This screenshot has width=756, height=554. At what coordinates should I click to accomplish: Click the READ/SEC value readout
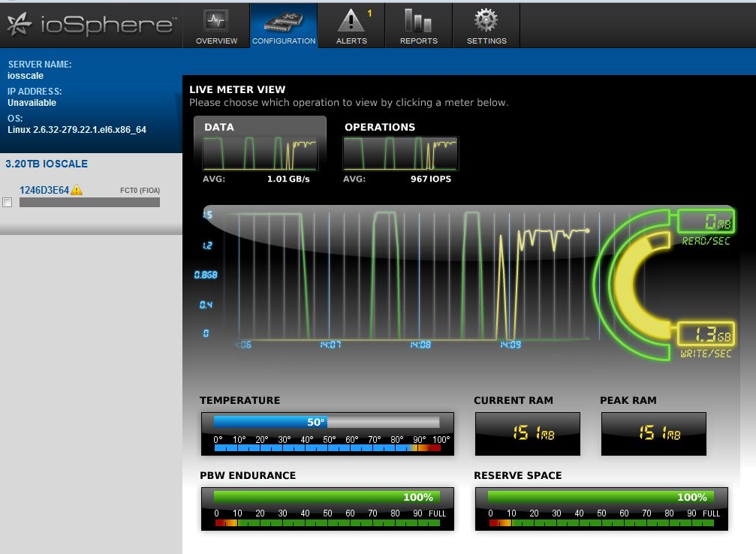pyautogui.click(x=706, y=221)
